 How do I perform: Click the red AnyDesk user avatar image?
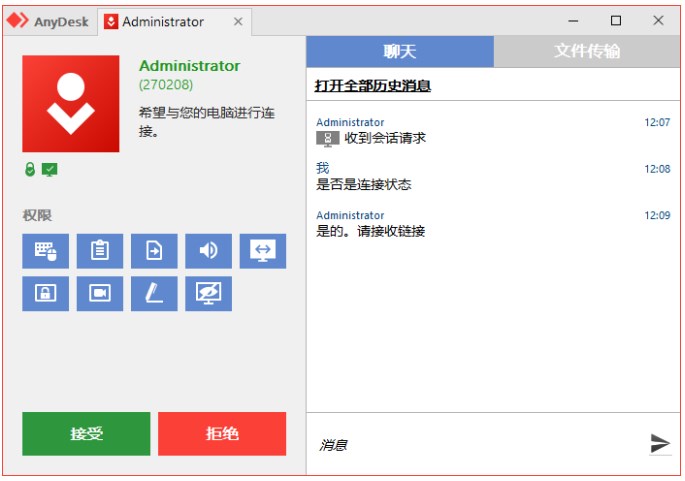(x=71, y=104)
